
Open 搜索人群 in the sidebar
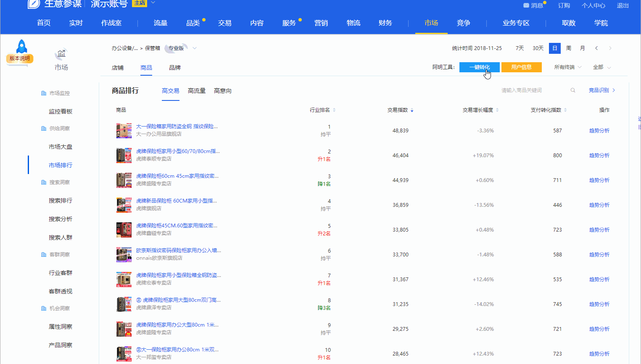tap(61, 237)
